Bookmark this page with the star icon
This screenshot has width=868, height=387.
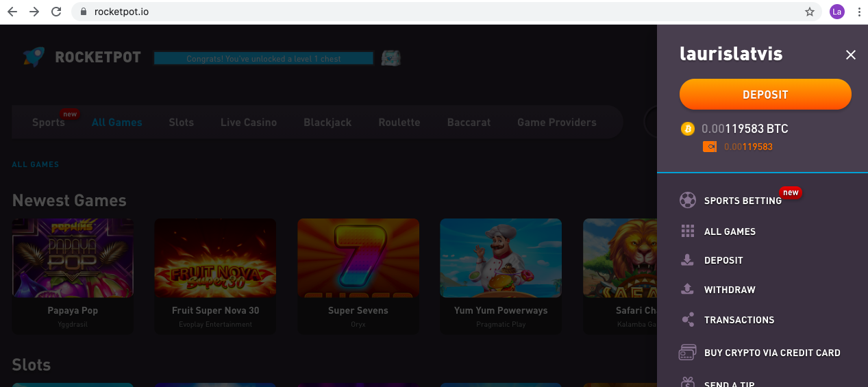pyautogui.click(x=809, y=12)
